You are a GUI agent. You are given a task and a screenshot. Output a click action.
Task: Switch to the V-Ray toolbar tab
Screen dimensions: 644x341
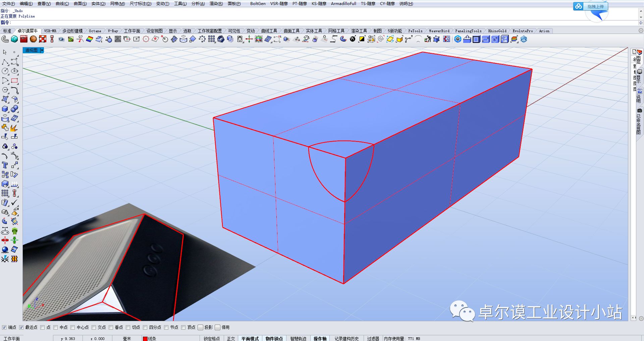(x=113, y=31)
